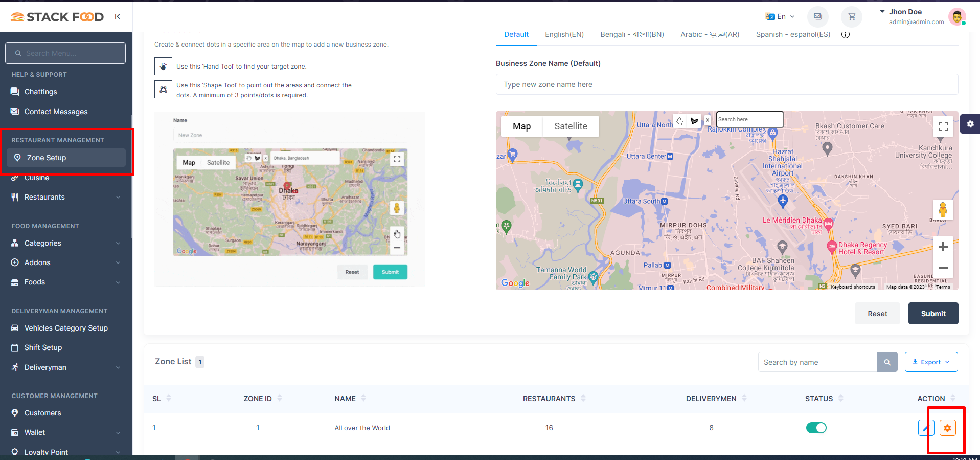980x460 pixels.
Task: Expand the Categories sidebar menu
Action: pos(66,243)
